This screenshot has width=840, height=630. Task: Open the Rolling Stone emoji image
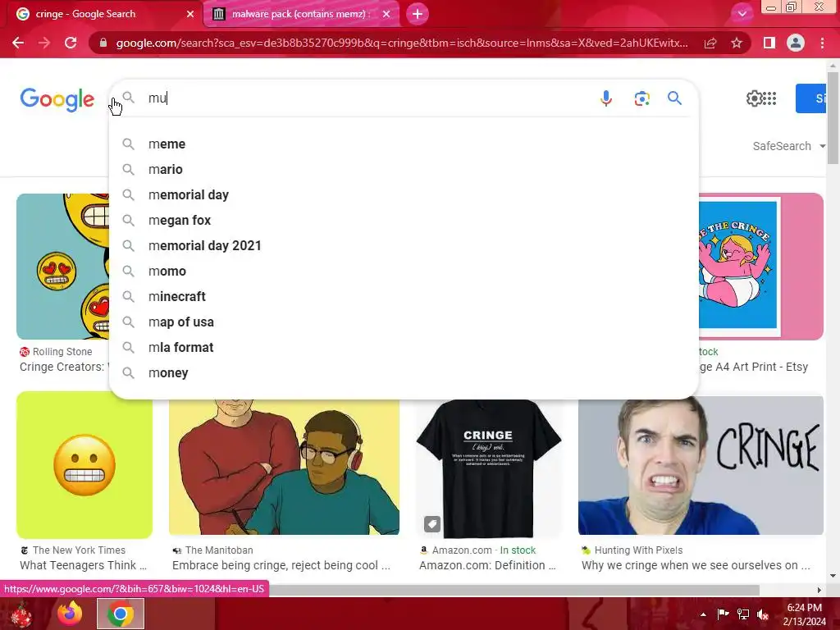62,267
